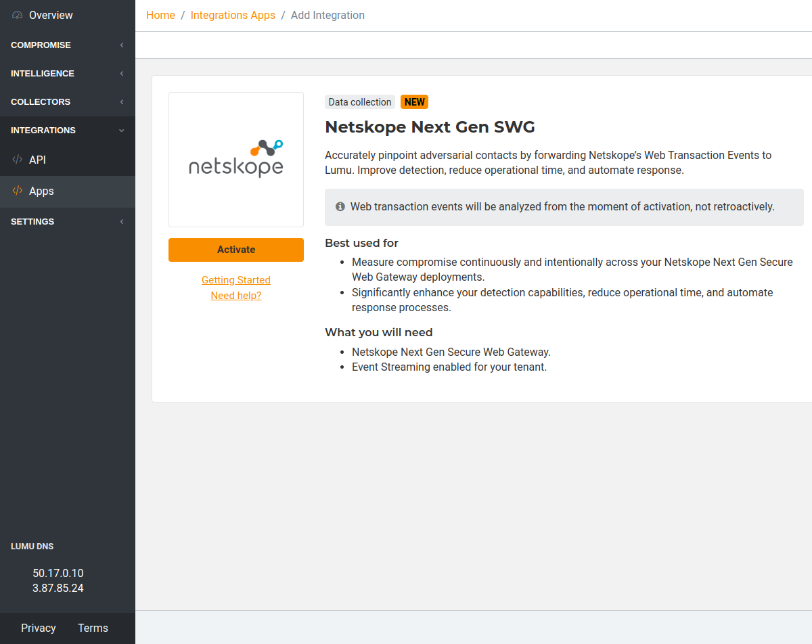Click the Data collection tag
This screenshot has width=812, height=644.
359,101
